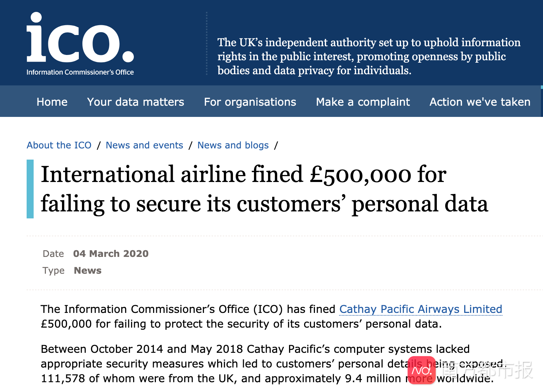Open the Your data matters menu
Viewport: 543px width, 392px height.
point(136,102)
